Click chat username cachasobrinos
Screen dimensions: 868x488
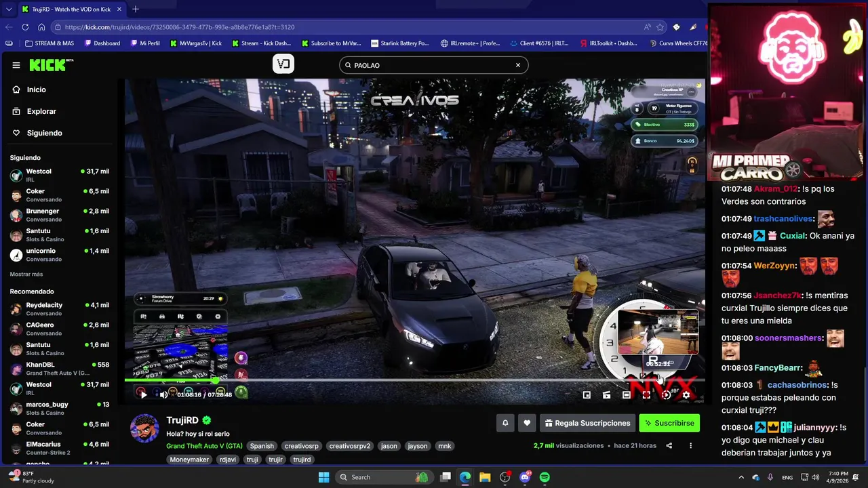click(797, 385)
